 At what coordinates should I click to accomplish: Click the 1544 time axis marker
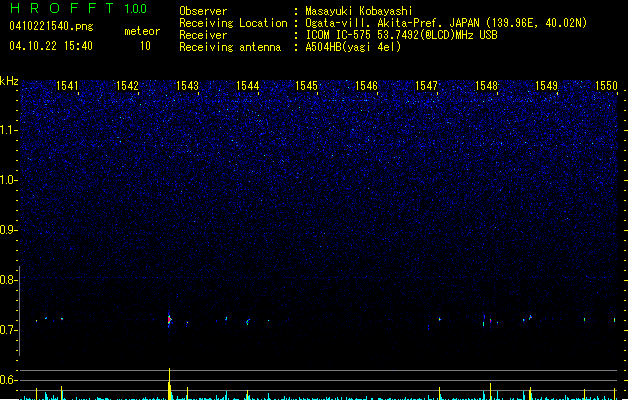pos(248,86)
